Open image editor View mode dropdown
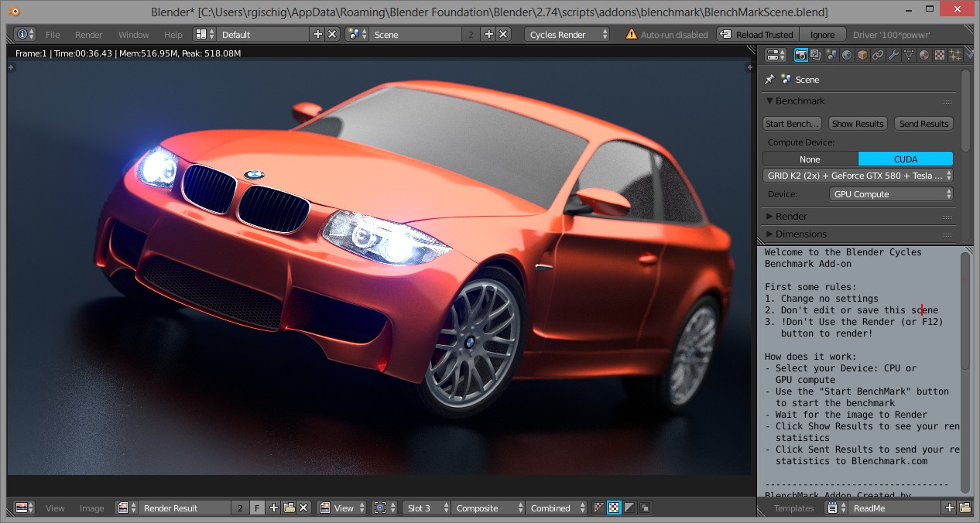This screenshot has height=523, width=980. [x=342, y=508]
